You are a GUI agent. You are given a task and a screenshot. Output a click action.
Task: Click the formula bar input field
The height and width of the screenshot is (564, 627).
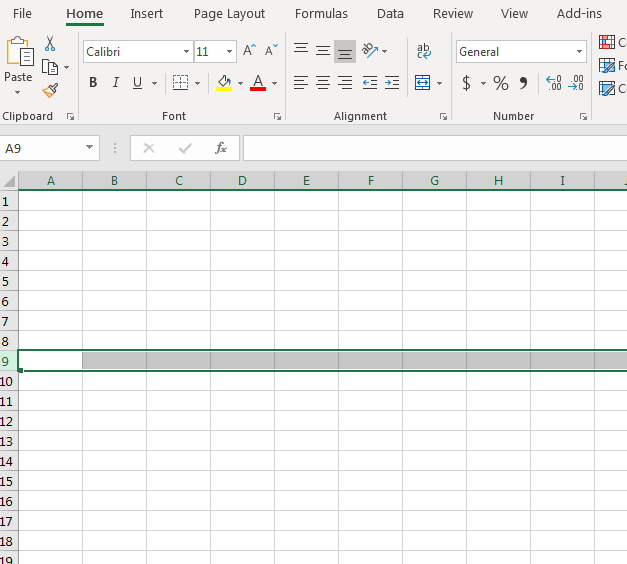pos(435,148)
